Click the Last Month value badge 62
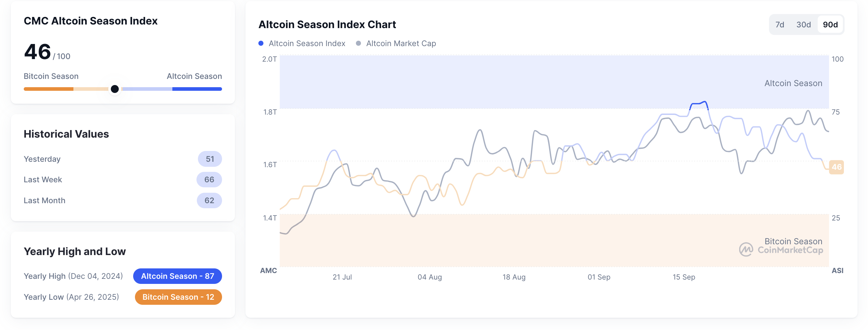 click(209, 201)
